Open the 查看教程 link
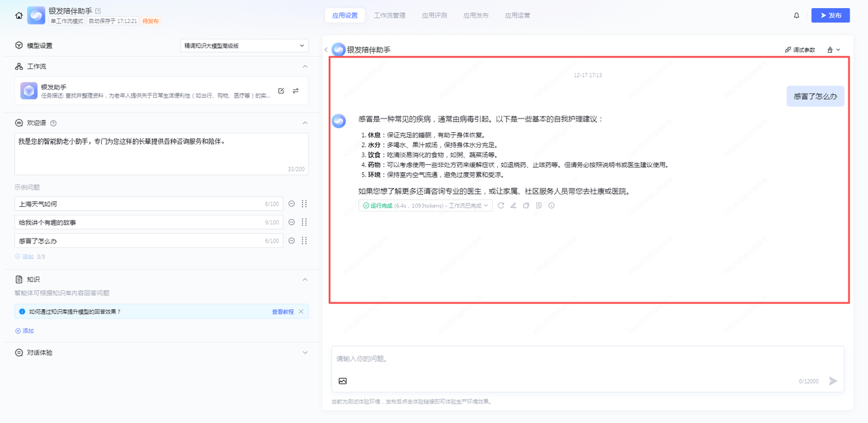 point(283,312)
